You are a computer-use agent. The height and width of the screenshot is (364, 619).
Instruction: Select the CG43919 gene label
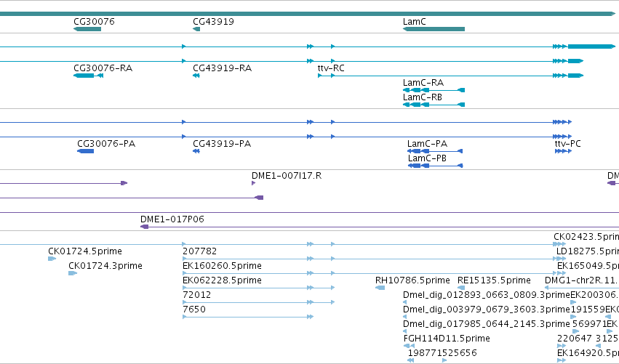click(213, 21)
